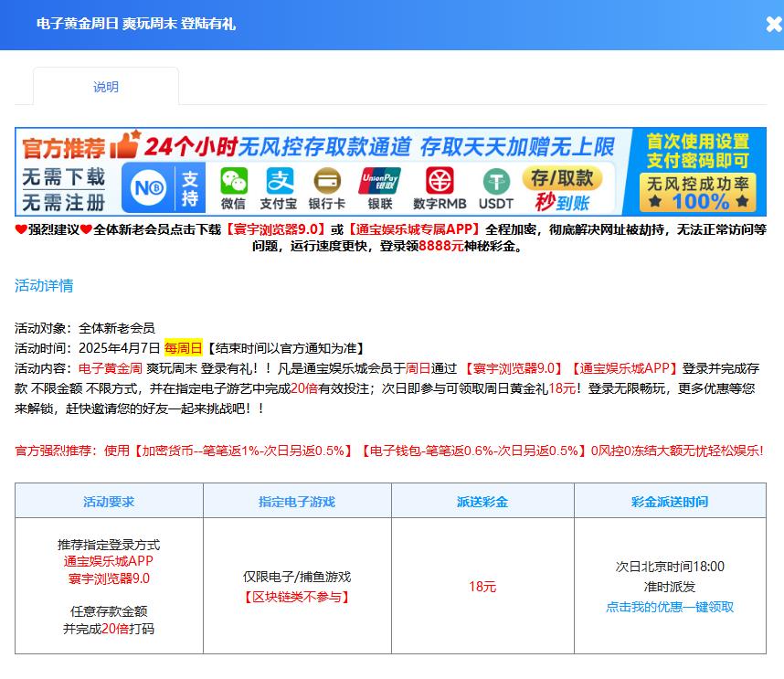Click 通宝娱乐城APP link in the table

[109, 561]
